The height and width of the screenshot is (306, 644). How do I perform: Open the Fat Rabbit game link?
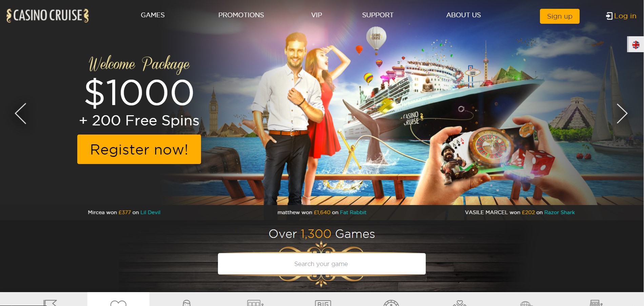353,212
